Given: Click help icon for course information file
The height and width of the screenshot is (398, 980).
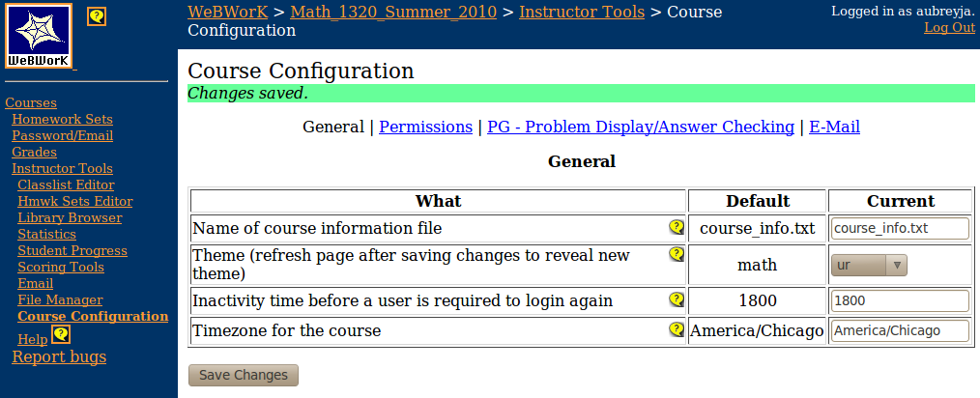Looking at the screenshot, I should click(x=677, y=227).
